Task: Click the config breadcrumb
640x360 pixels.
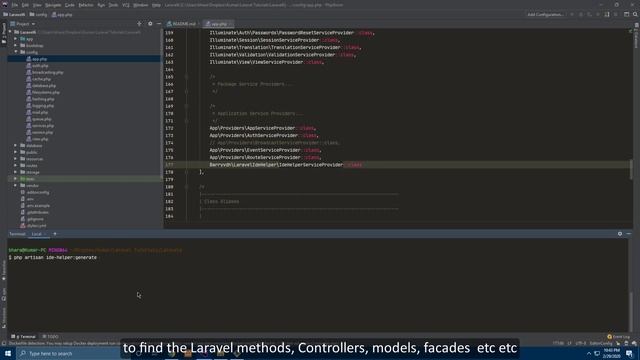Action: (x=38, y=15)
